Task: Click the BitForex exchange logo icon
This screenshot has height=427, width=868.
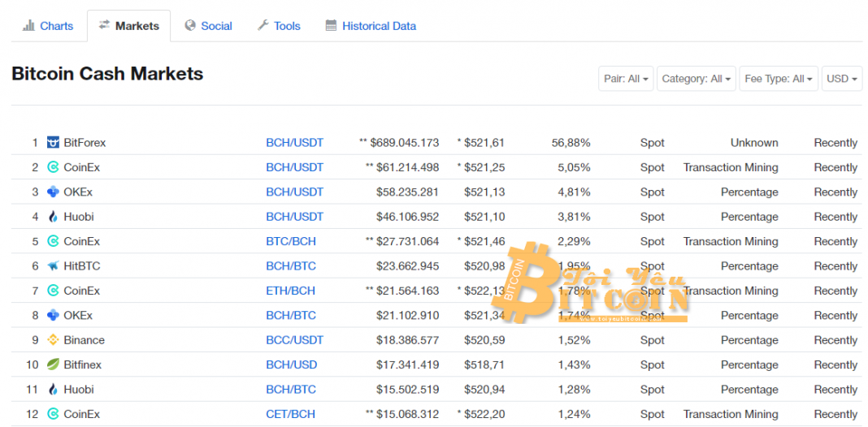Action: [x=53, y=143]
